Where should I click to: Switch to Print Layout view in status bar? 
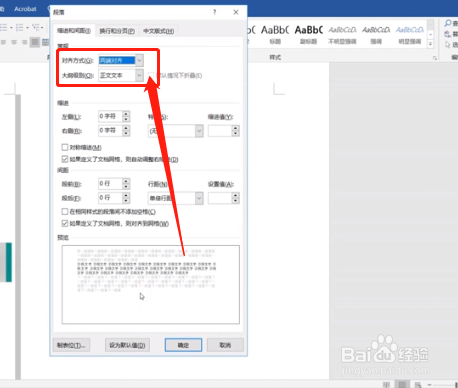coord(402,384)
